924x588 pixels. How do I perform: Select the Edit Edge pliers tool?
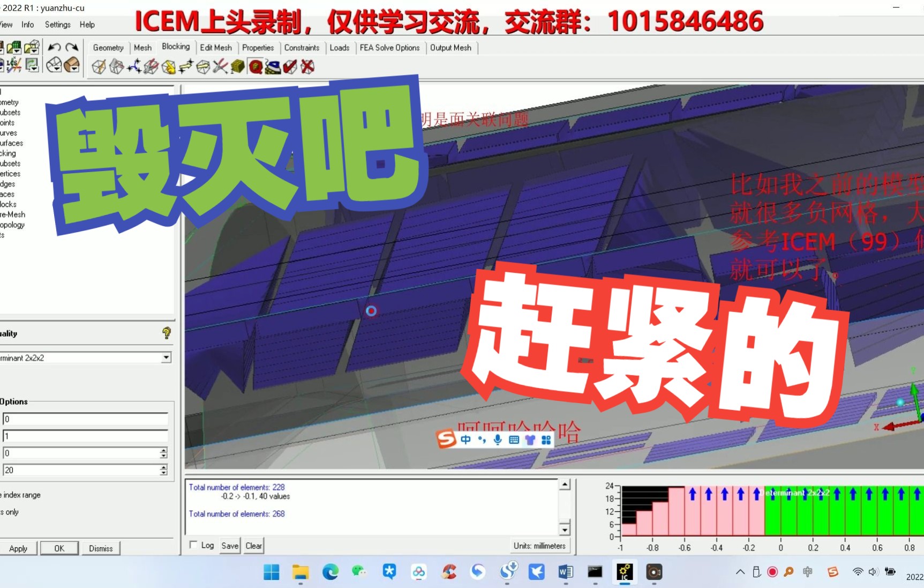point(220,66)
